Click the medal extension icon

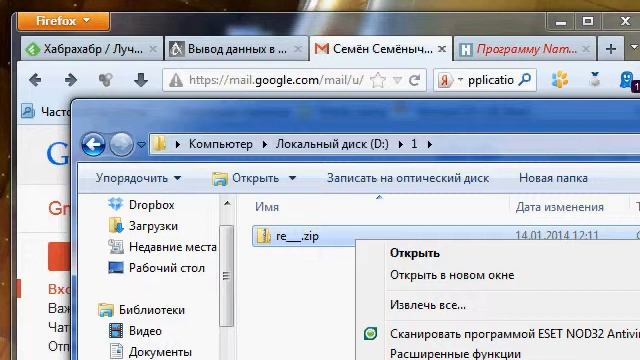tap(595, 80)
